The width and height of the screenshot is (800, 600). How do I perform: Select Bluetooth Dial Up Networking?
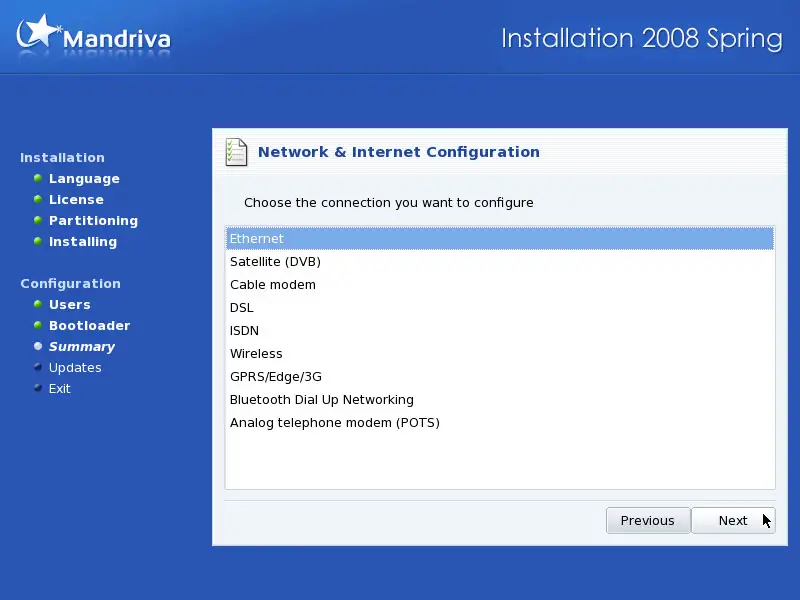[x=499, y=399]
